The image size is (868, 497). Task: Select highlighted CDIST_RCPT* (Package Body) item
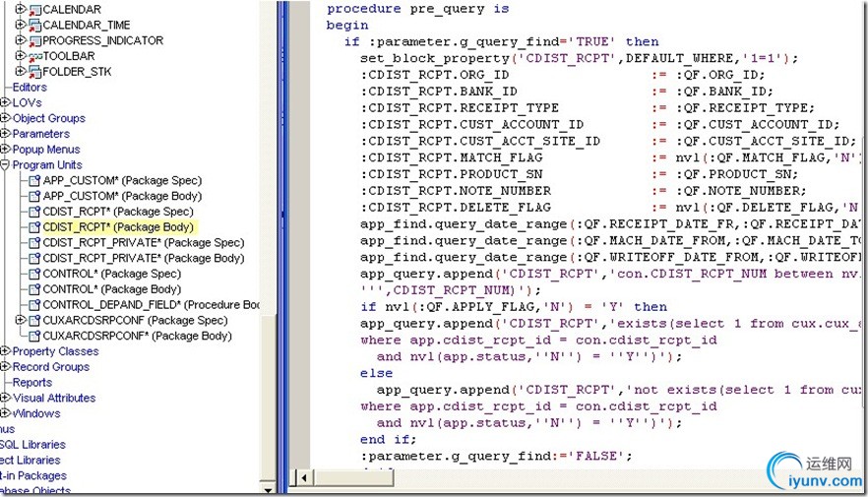point(118,227)
